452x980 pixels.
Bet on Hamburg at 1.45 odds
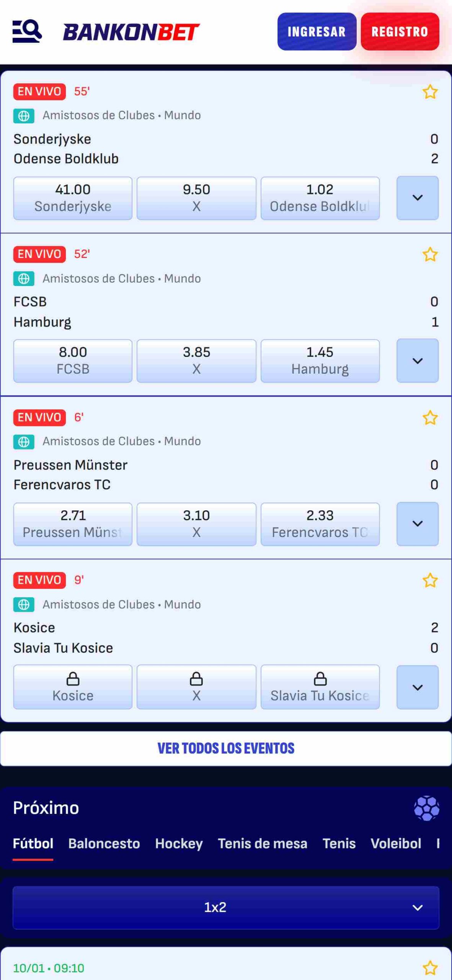click(320, 361)
